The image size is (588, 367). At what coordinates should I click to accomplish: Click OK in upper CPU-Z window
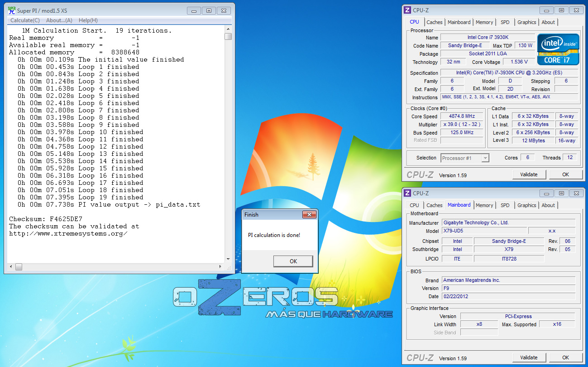click(x=565, y=174)
